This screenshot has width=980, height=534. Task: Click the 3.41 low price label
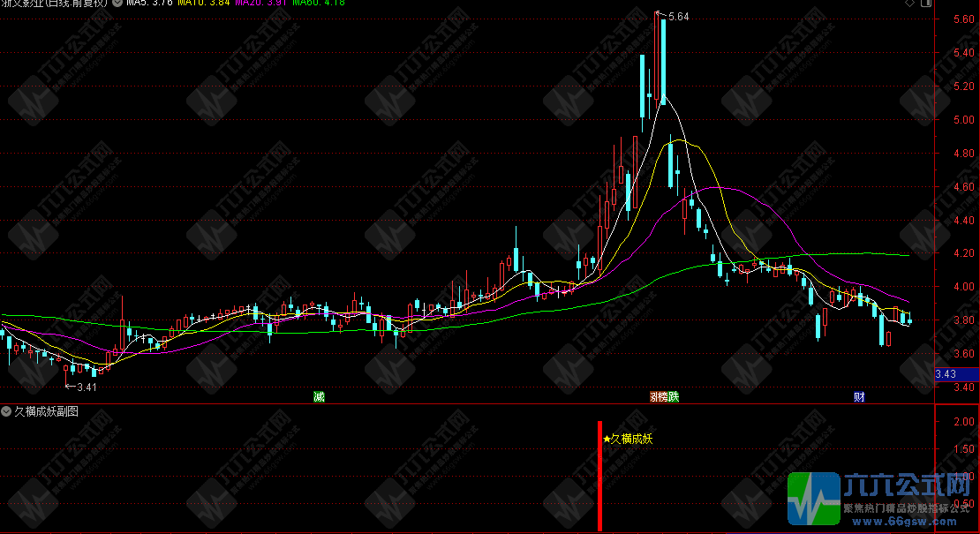click(x=87, y=387)
